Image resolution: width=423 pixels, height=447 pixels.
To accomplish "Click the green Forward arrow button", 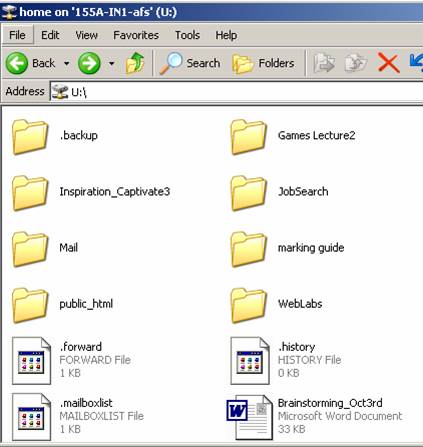I will (x=89, y=63).
